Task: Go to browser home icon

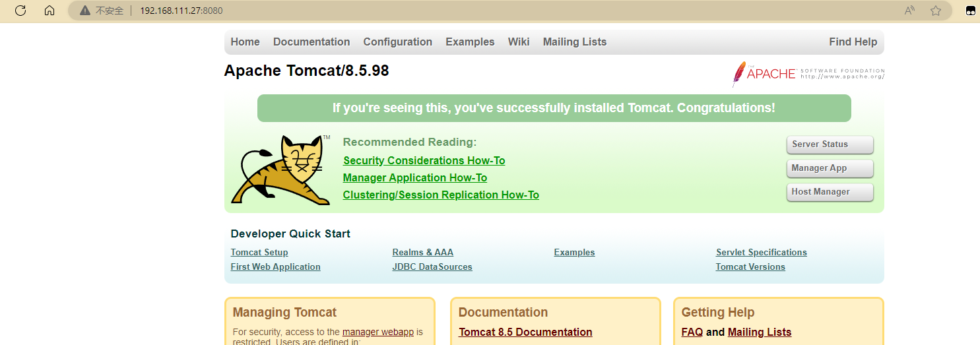Action: tap(49, 11)
